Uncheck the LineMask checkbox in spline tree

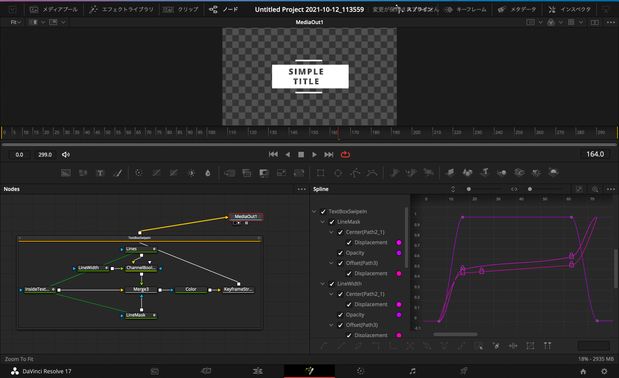pos(332,222)
